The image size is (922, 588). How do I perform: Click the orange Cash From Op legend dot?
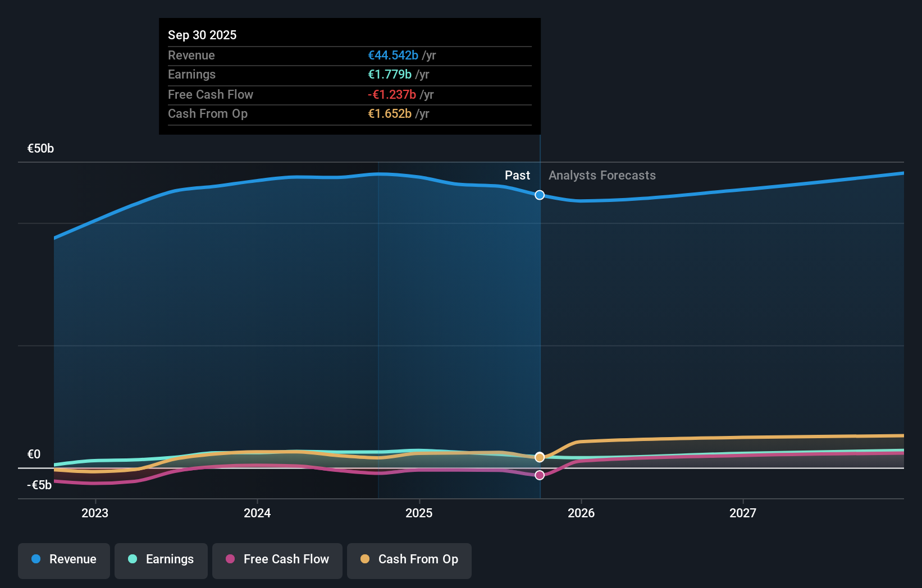point(366,559)
